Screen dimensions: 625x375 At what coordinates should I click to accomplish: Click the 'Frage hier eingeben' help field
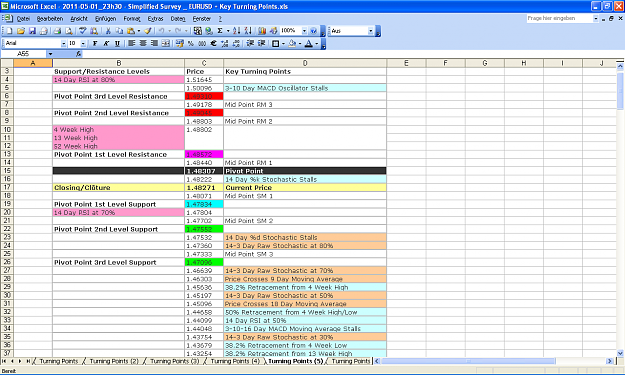click(x=560, y=18)
